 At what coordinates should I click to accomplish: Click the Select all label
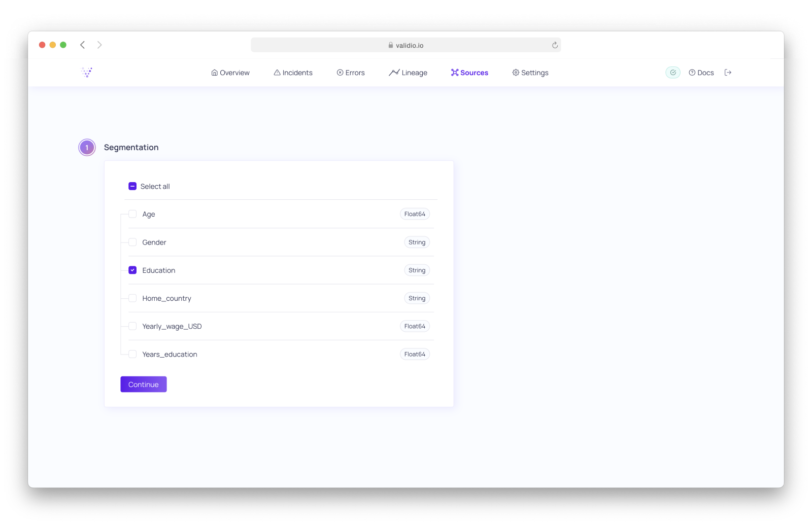[155, 186]
